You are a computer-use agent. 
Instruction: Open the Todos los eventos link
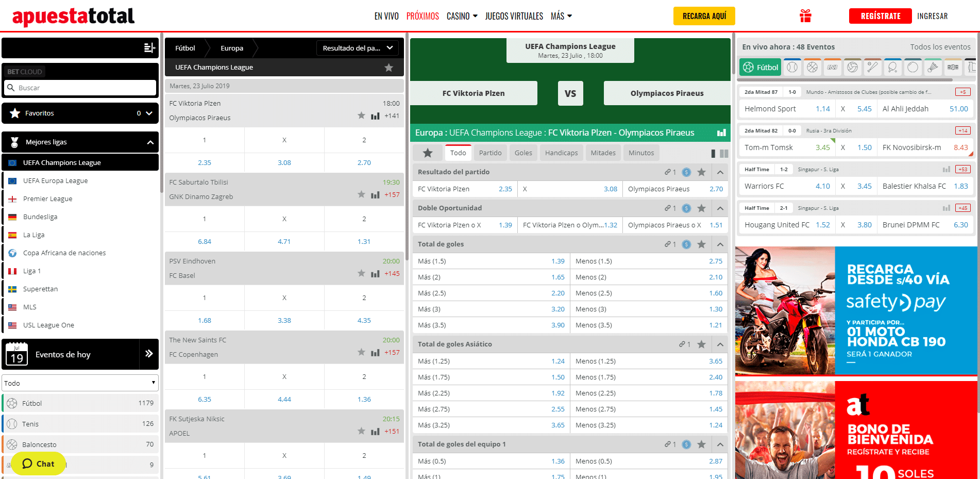click(940, 47)
